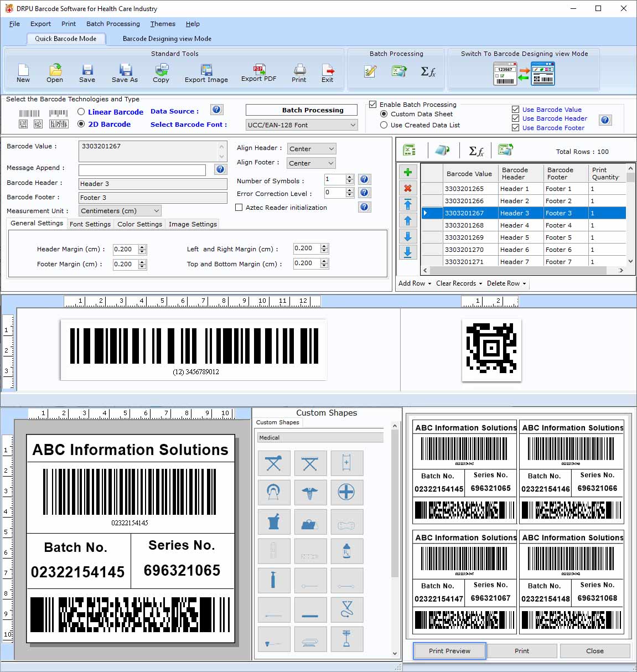This screenshot has width=637, height=672.
Task: Open the Themes menu
Action: 162,24
